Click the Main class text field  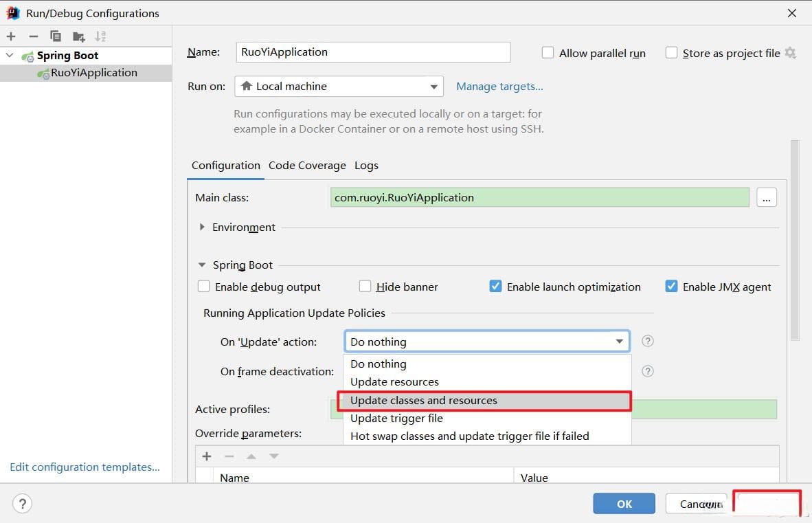point(539,197)
